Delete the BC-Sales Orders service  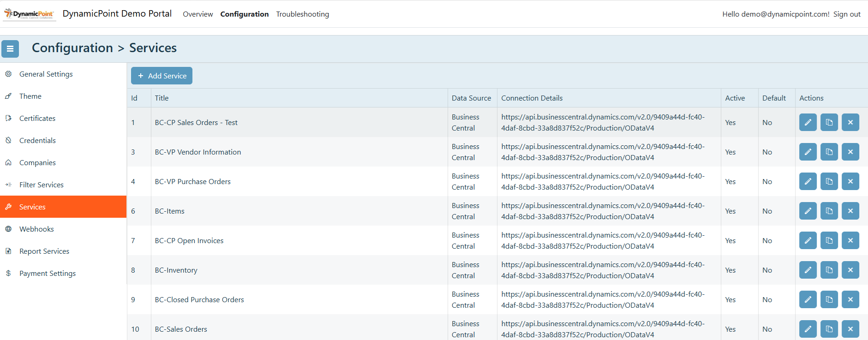pyautogui.click(x=850, y=329)
